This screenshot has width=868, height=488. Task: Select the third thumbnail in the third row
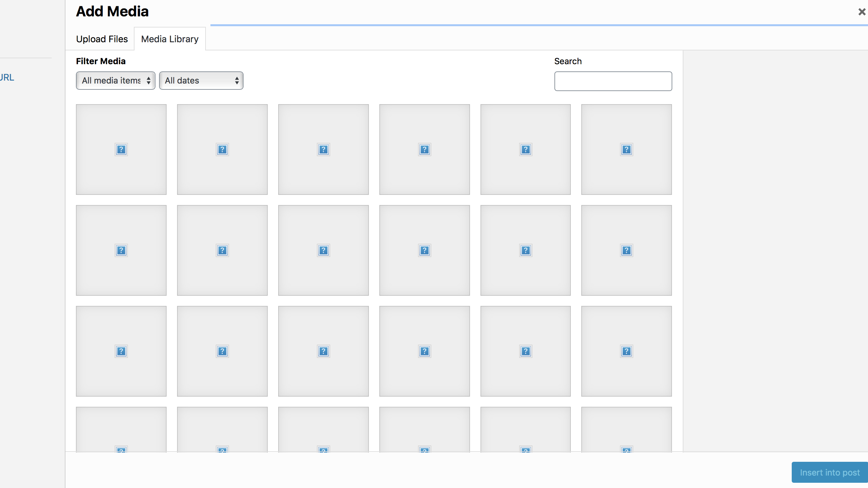pyautogui.click(x=323, y=351)
